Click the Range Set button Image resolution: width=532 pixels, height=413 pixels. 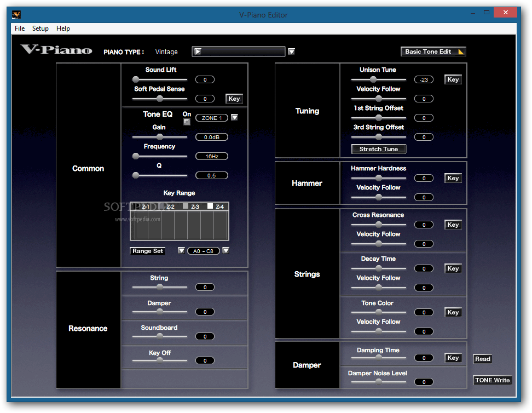click(x=148, y=251)
